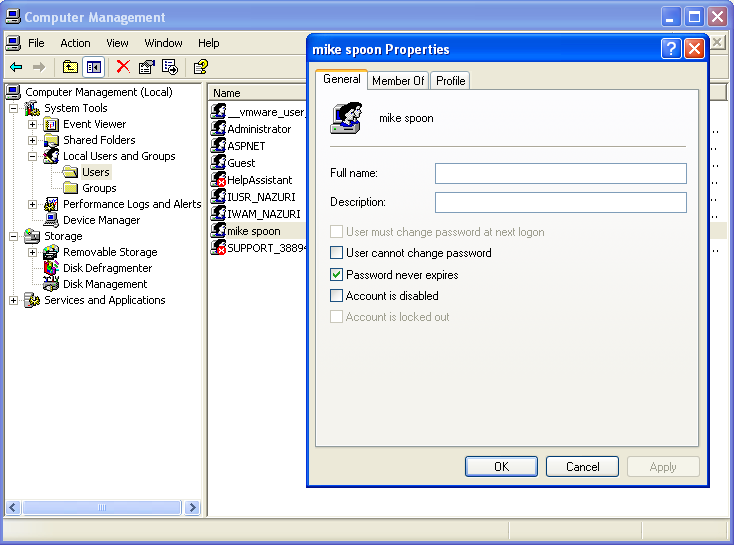Click the Groups folder icon
734x545 pixels.
tap(70, 188)
